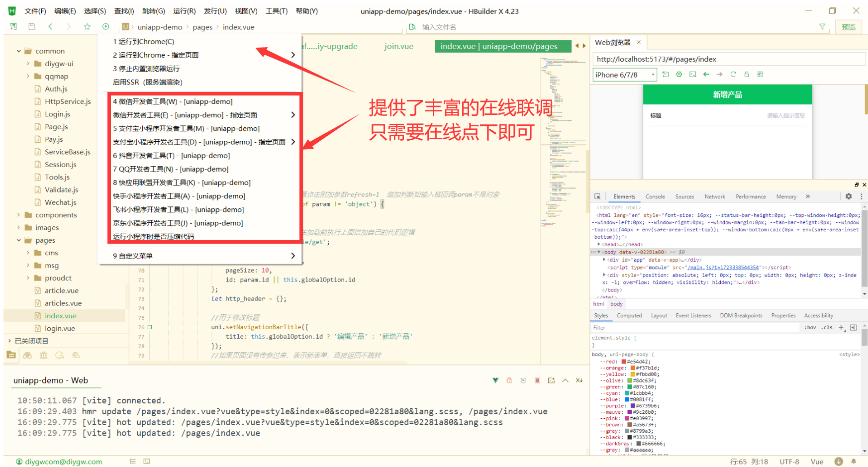This screenshot has height=467, width=868.
Task: Go back using the green left arrow
Action: (50, 27)
